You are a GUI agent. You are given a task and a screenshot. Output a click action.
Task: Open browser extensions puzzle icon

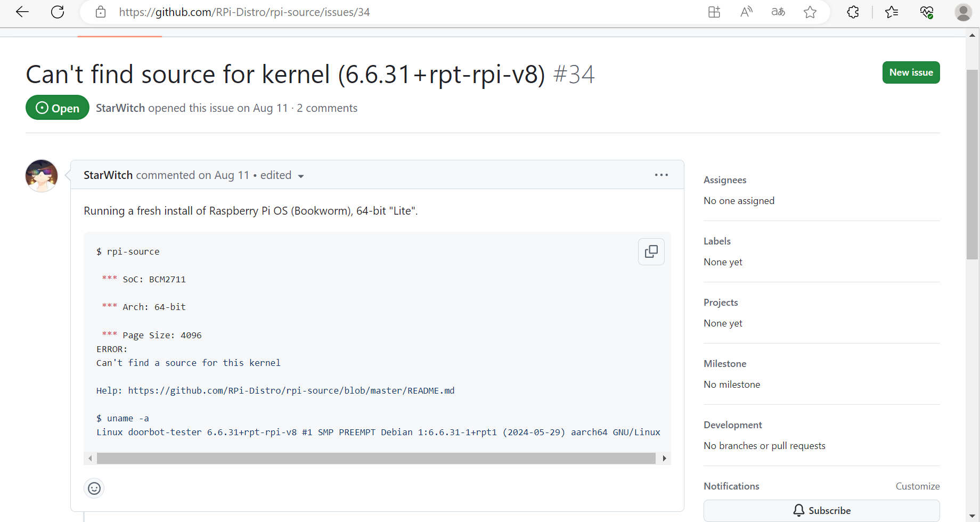coord(853,12)
